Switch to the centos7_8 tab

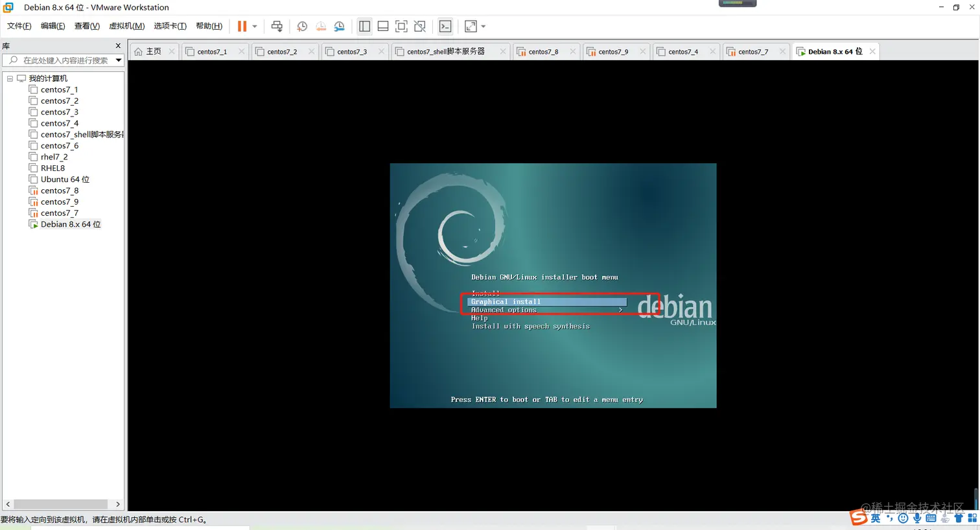tap(543, 51)
